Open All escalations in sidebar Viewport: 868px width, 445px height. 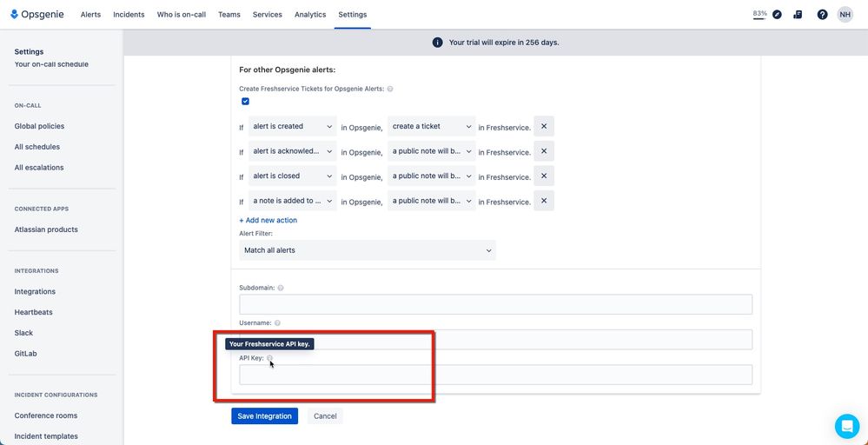[39, 167]
